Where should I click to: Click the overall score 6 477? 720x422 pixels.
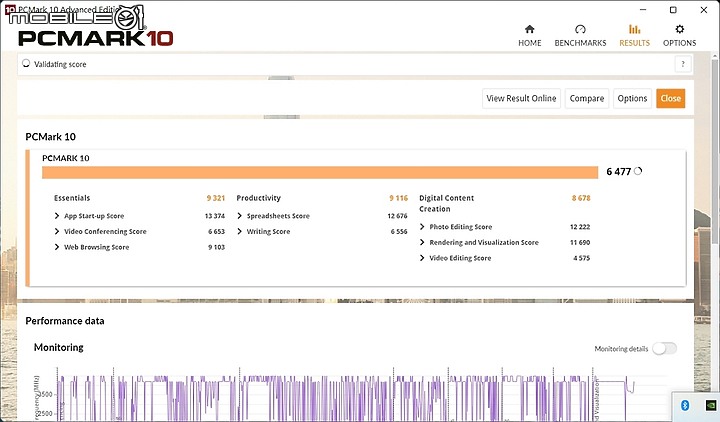coord(619,172)
